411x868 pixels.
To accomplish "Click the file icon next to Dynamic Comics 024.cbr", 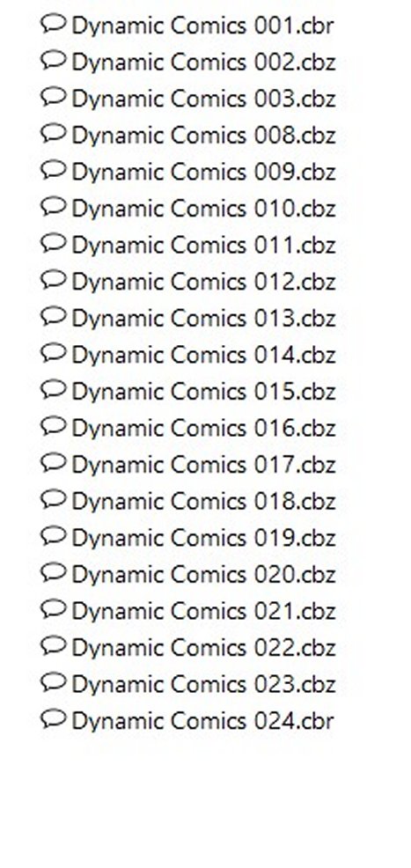I will [x=54, y=719].
